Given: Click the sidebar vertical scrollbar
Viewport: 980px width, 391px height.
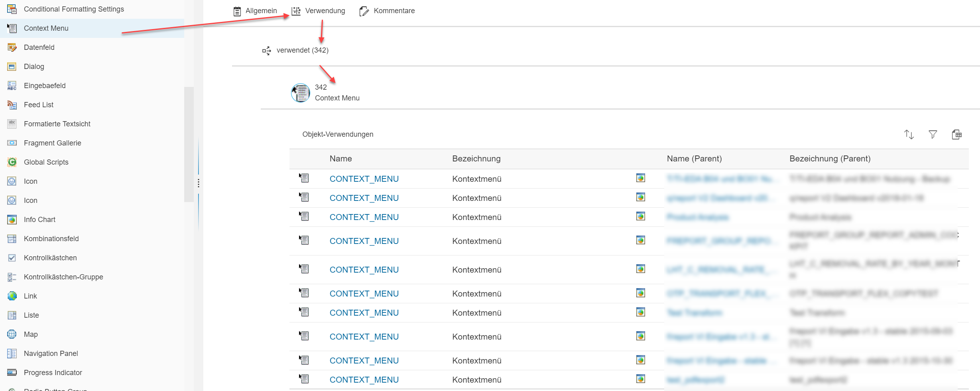Looking at the screenshot, I should point(189,143).
